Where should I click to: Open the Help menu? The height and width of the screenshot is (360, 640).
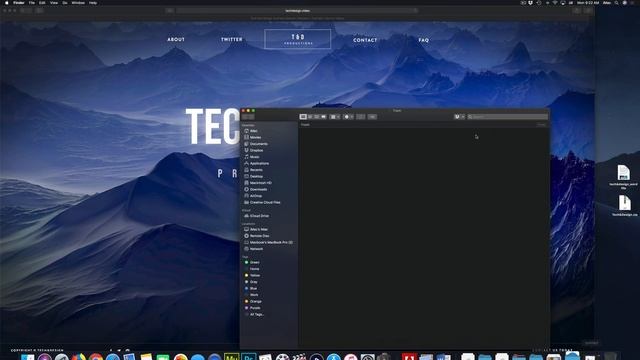pos(93,2)
